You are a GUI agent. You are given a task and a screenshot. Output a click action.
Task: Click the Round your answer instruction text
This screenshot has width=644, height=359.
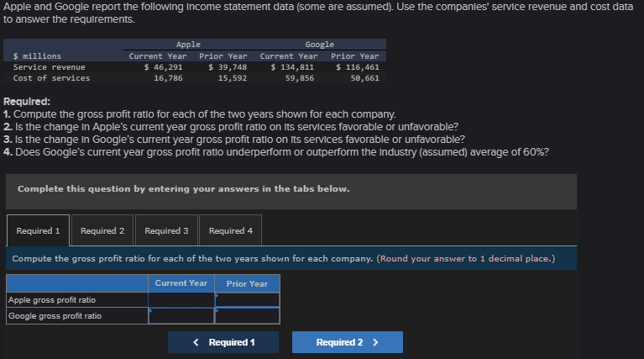[466, 259]
